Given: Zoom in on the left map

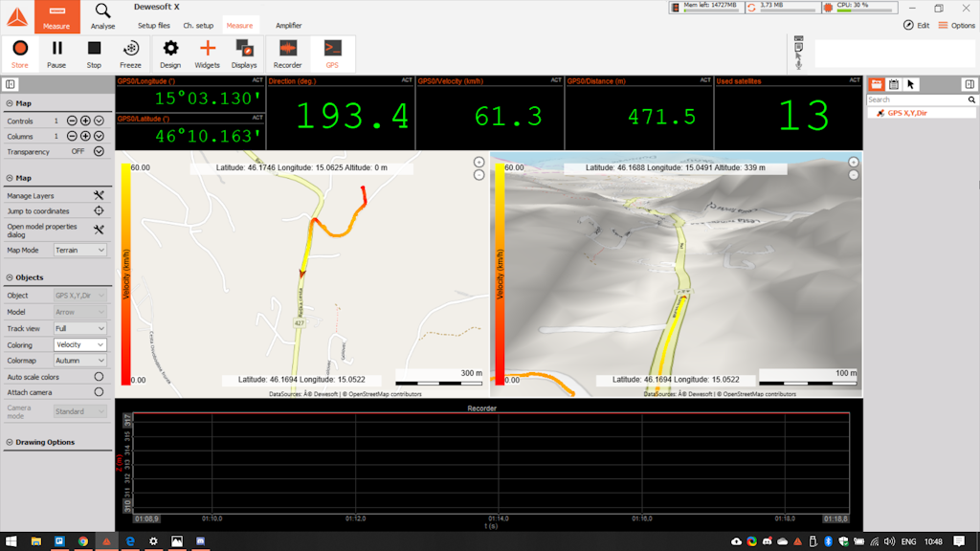Looking at the screenshot, I should click(x=479, y=163).
